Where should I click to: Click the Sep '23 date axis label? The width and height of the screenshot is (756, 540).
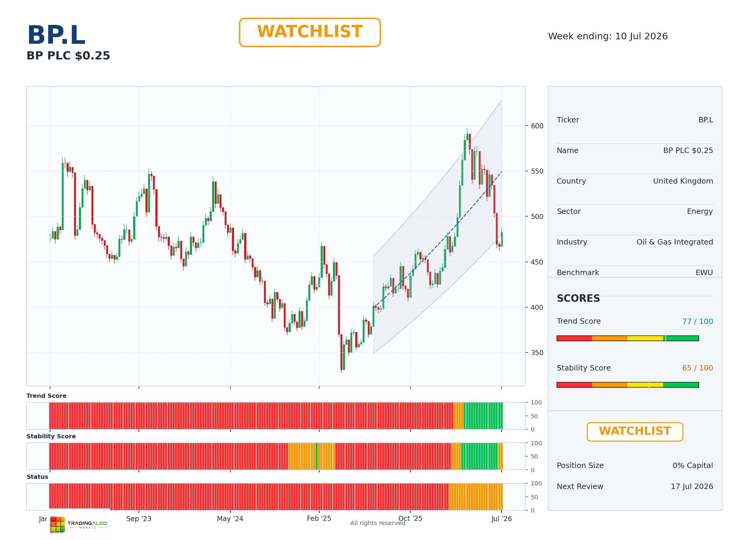(x=139, y=519)
